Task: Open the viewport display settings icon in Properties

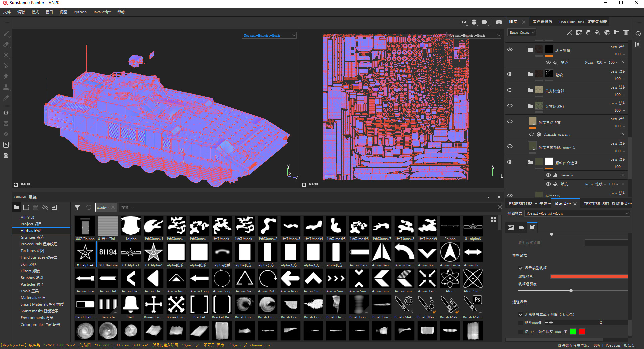Action: click(532, 228)
